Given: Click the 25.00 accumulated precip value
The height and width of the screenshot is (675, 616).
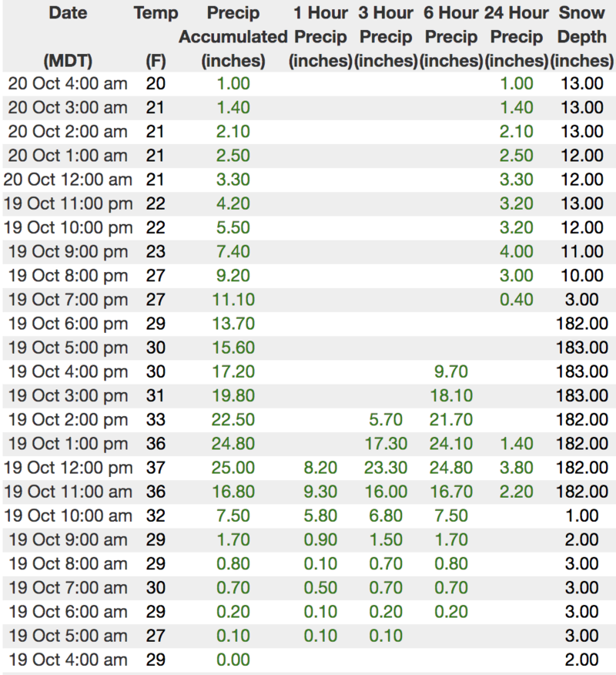Looking at the screenshot, I should (233, 468).
